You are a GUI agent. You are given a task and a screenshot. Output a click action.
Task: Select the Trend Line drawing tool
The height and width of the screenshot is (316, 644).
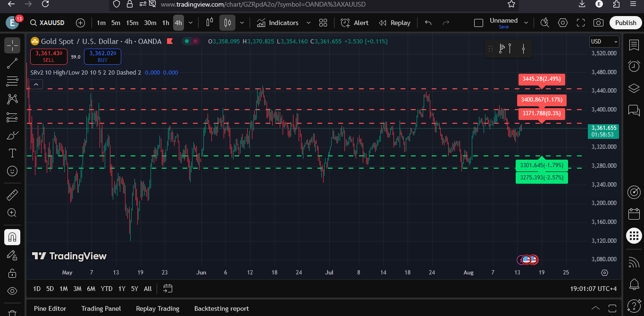[x=12, y=63]
